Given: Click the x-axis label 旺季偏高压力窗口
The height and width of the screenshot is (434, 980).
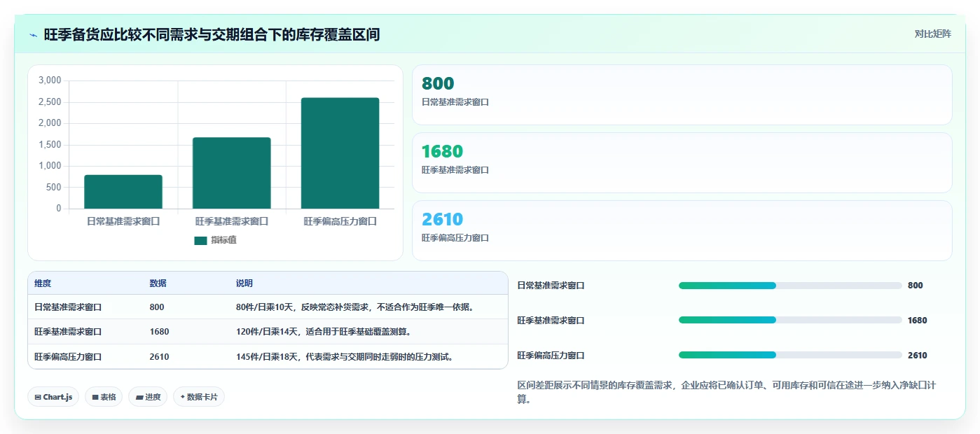Looking at the screenshot, I should tap(340, 221).
